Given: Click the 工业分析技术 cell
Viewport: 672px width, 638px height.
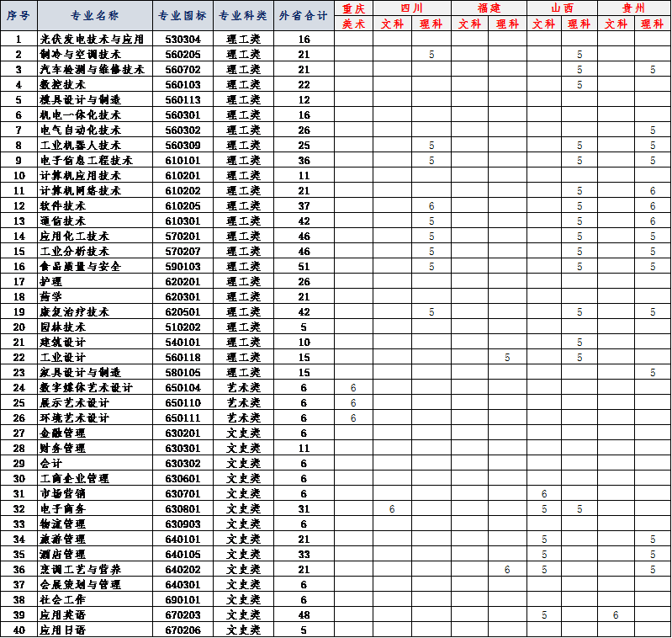Looking at the screenshot, I should point(95,252).
